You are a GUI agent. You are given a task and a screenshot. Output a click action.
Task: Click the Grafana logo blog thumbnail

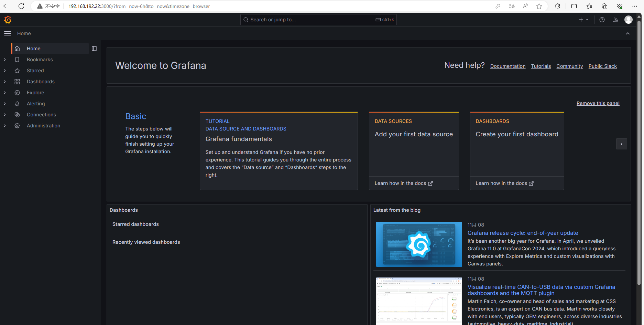(x=419, y=244)
